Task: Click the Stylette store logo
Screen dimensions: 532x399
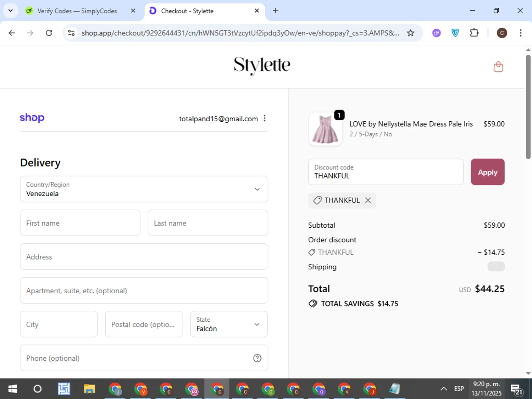Action: pos(262,66)
